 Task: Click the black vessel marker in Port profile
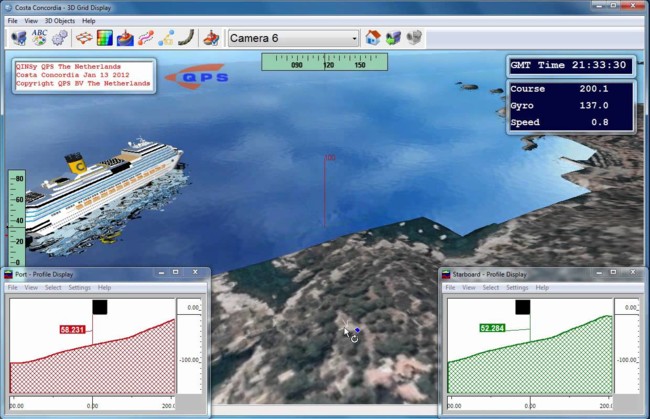pos(100,308)
